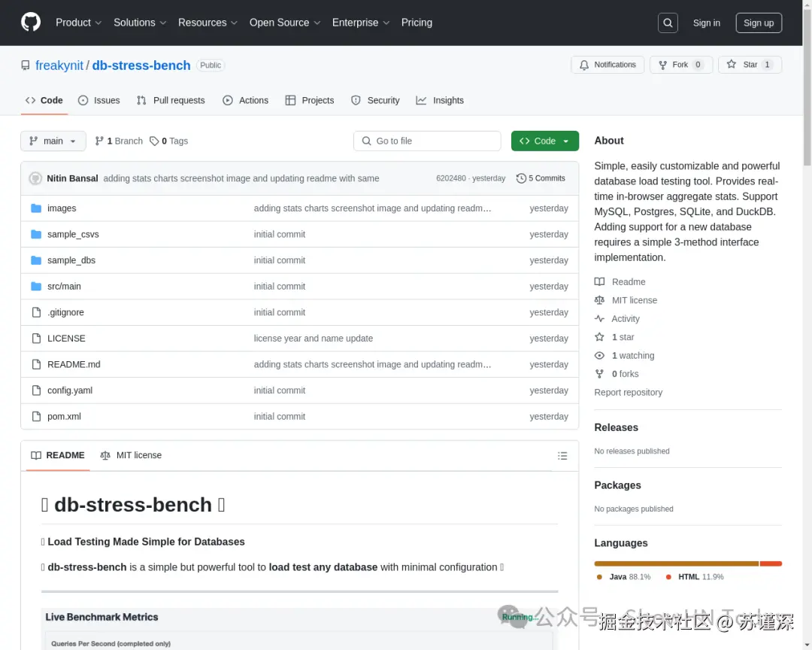The image size is (812, 650).
Task: Star the repository with Star button
Action: pos(750,65)
